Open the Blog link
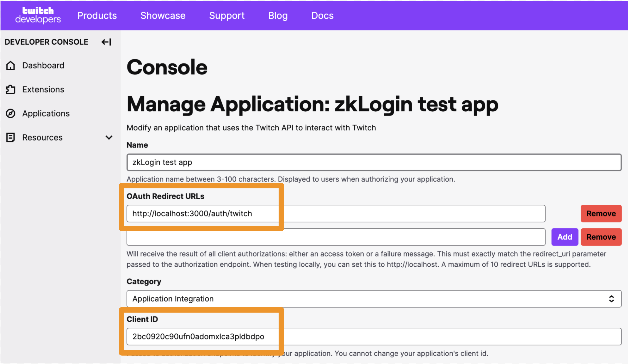628x364 pixels. (278, 16)
